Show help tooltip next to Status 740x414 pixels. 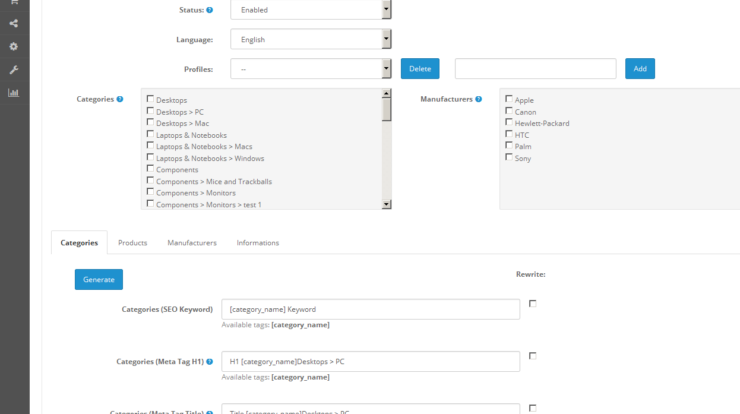[x=210, y=10]
